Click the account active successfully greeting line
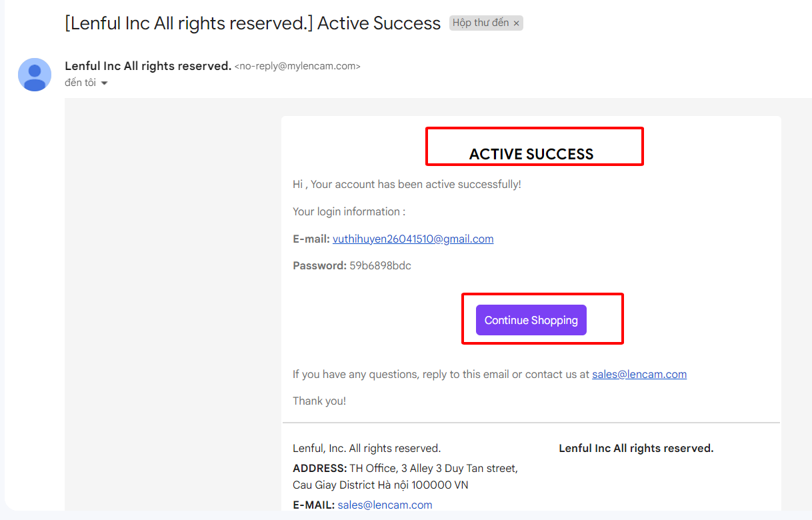 (x=407, y=184)
